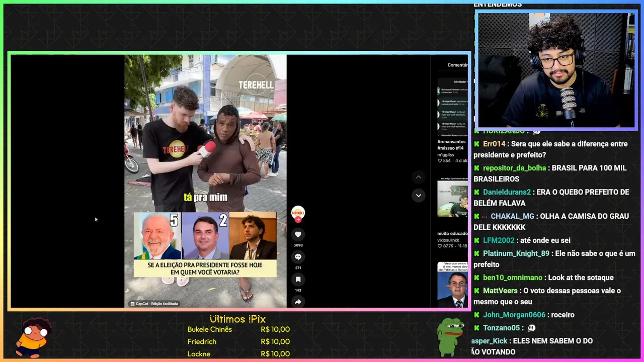Image resolution: width=644 pixels, height=362 pixels.
Task: Click the 571 comments count
Action: (298, 268)
